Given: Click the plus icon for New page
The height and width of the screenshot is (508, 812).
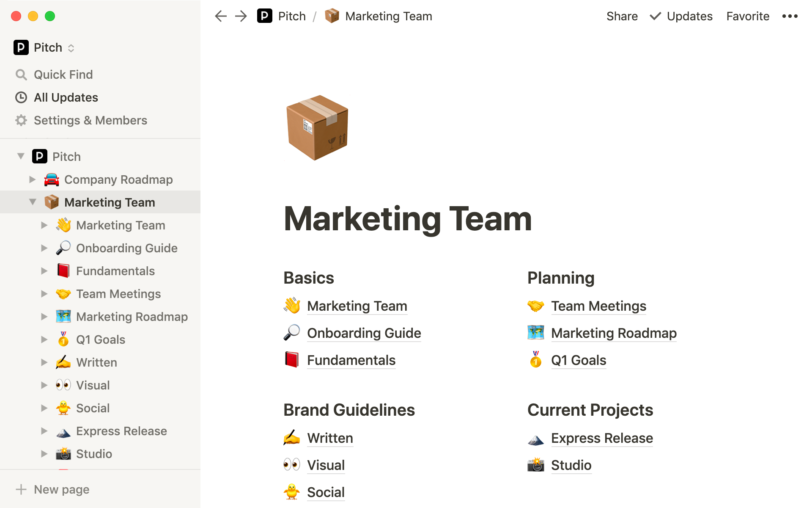Looking at the screenshot, I should (21, 490).
